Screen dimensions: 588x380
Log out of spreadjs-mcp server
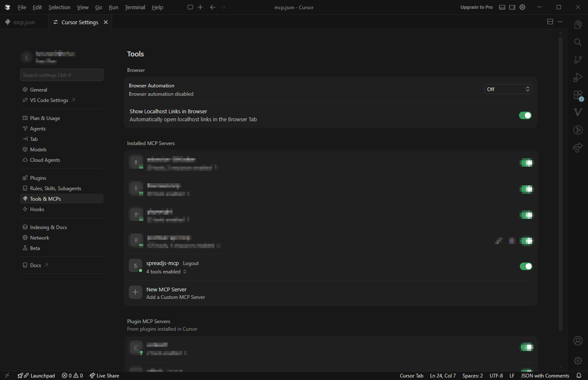191,263
